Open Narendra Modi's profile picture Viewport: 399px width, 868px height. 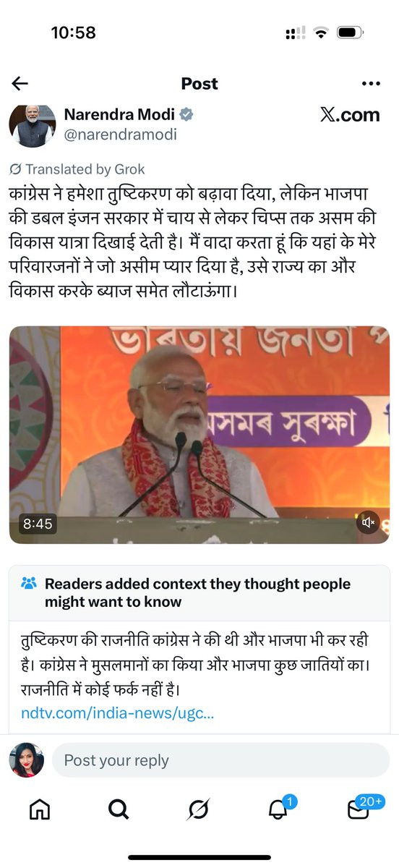(33, 126)
